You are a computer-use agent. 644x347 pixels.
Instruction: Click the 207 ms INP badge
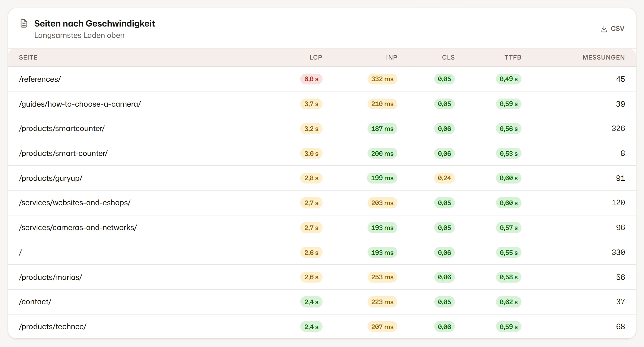(382, 327)
